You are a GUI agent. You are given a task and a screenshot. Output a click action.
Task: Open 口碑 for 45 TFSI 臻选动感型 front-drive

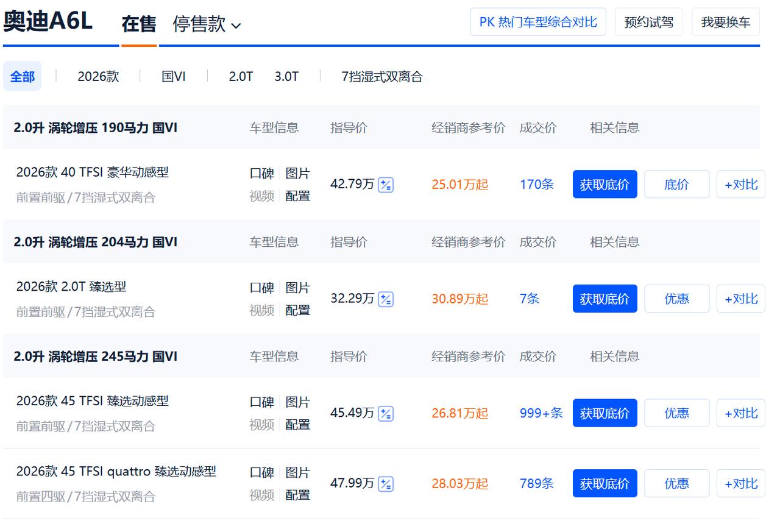(x=262, y=403)
